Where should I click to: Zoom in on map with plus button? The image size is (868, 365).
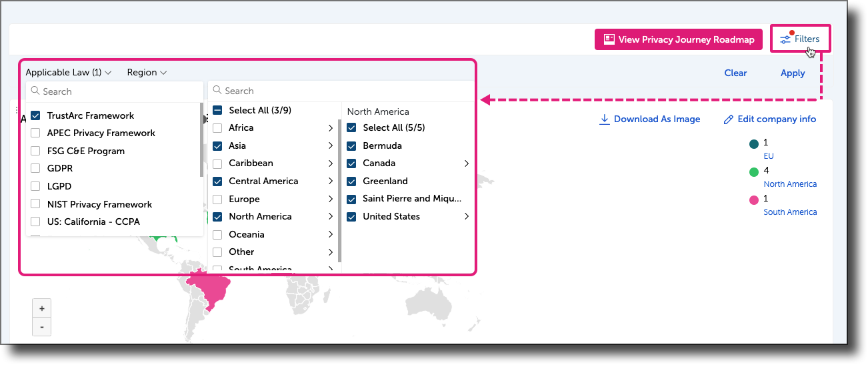tap(41, 308)
